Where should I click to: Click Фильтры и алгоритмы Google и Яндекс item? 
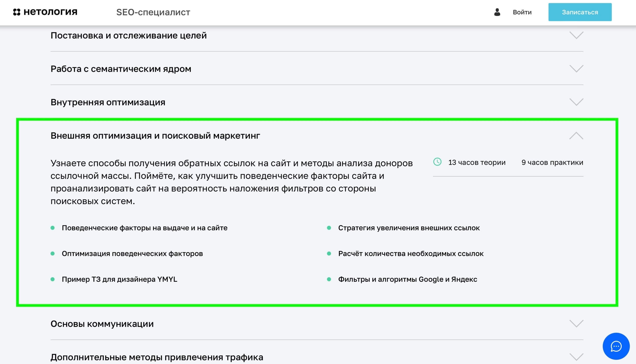point(408,279)
